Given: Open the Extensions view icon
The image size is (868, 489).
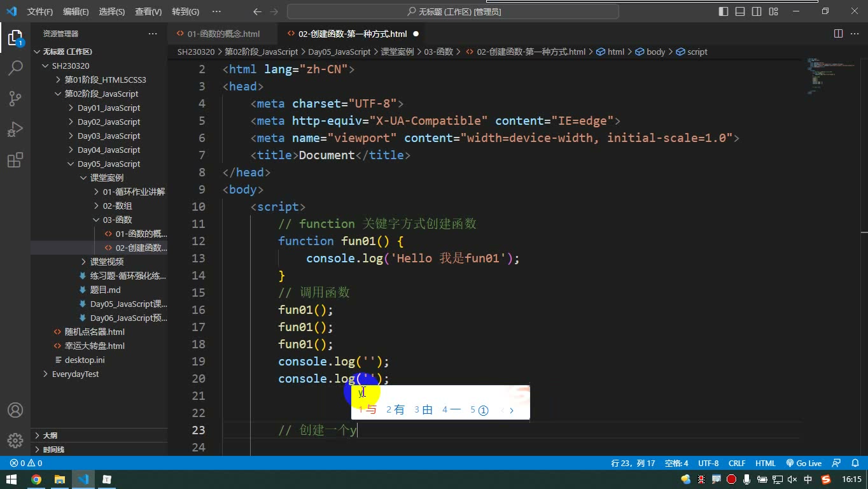Looking at the screenshot, I should tap(15, 160).
